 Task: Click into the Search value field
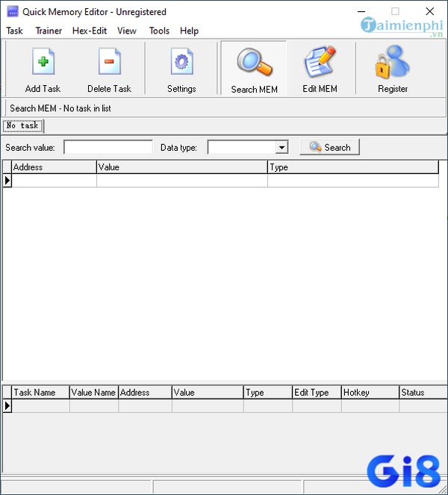108,147
